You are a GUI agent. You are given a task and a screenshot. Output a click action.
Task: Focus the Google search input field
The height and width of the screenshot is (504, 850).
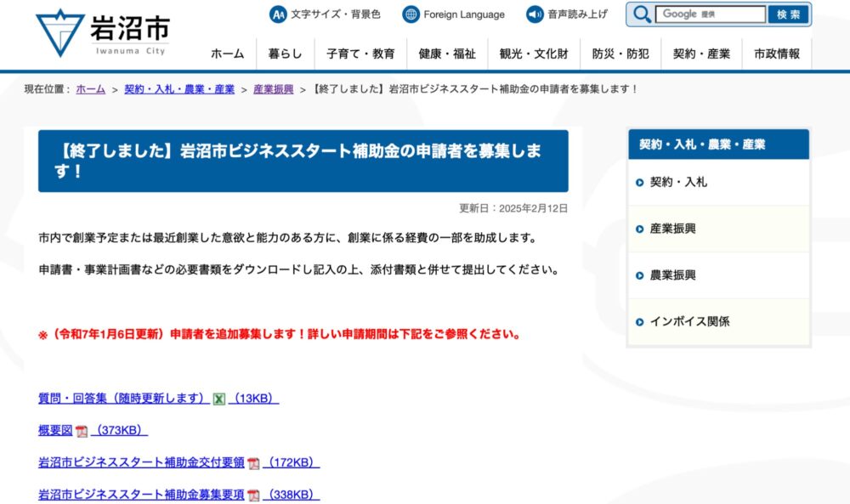(x=710, y=14)
